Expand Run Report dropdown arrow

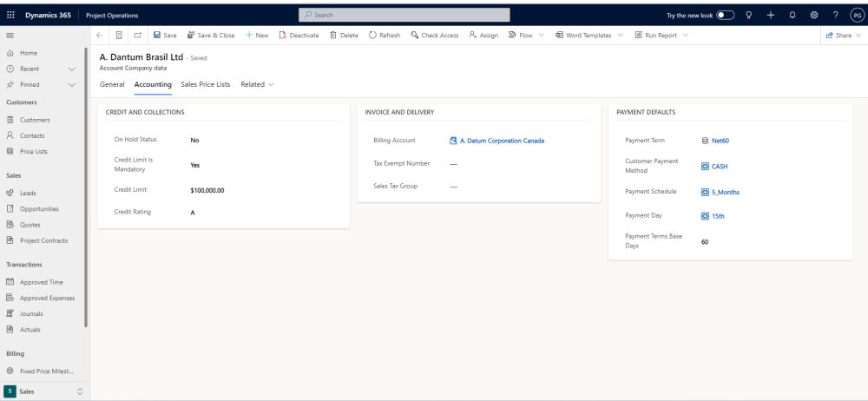click(x=686, y=36)
